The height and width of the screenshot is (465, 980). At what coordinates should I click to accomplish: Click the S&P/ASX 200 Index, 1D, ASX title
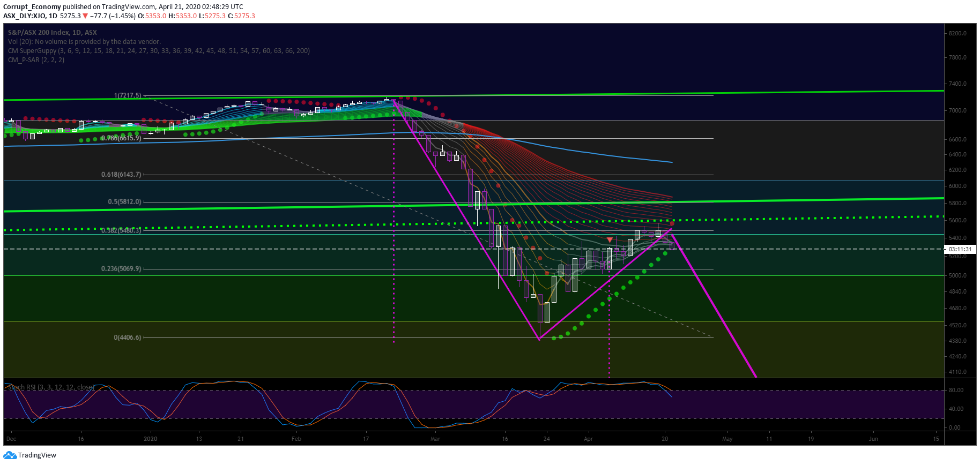(x=53, y=33)
